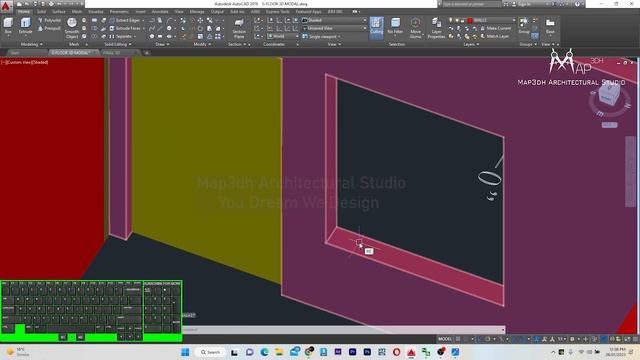Click Make Current layer button
This screenshot has height=360, width=640.
click(x=496, y=28)
